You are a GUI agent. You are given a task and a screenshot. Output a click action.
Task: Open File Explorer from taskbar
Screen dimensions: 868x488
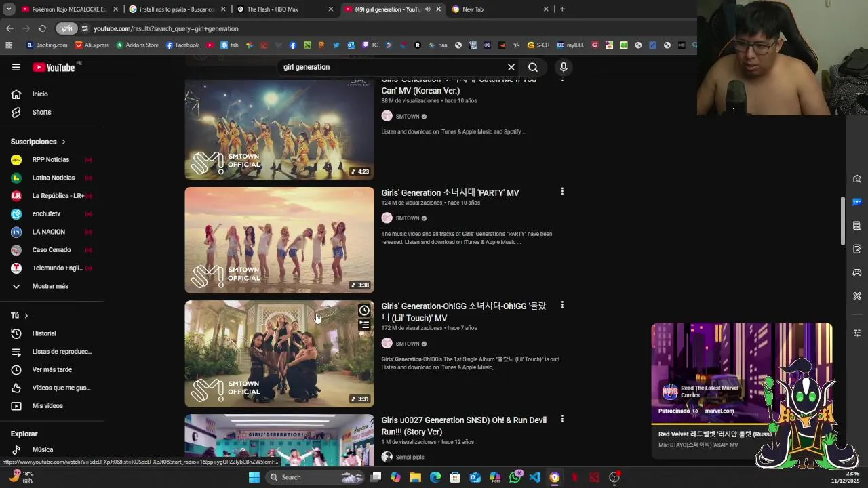tap(416, 477)
